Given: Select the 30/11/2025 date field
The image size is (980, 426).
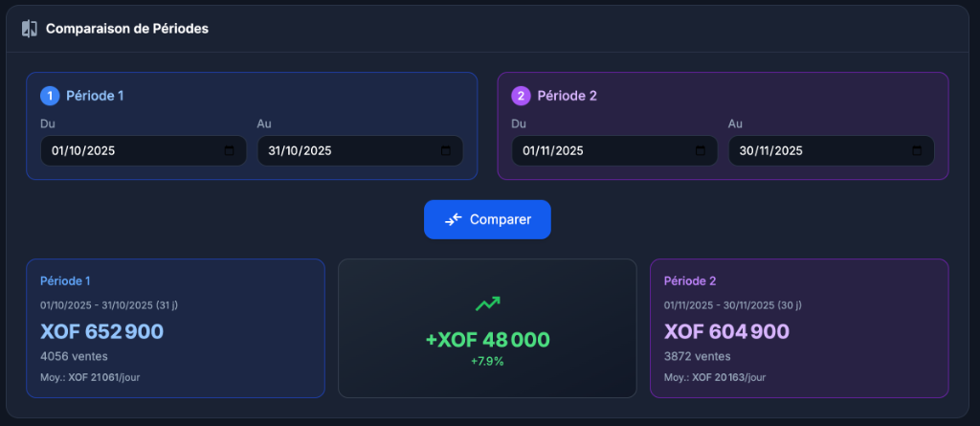Looking at the screenshot, I should [813, 151].
